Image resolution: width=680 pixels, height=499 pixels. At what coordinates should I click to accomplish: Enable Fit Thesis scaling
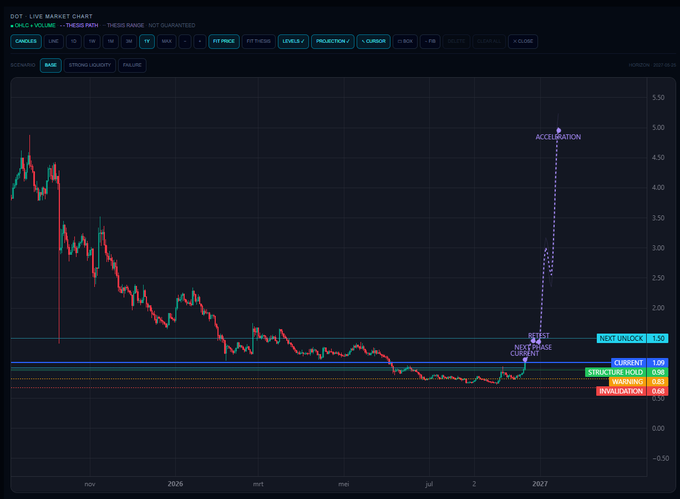tap(258, 41)
